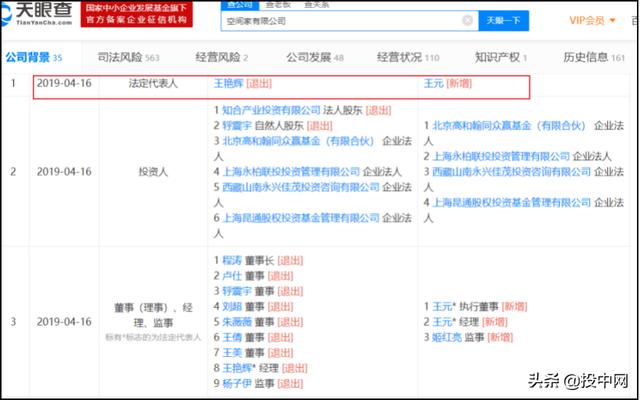This screenshot has height=400, width=640.
Task: Open 知合产业投资有限公司 investor link
Action: (x=271, y=110)
